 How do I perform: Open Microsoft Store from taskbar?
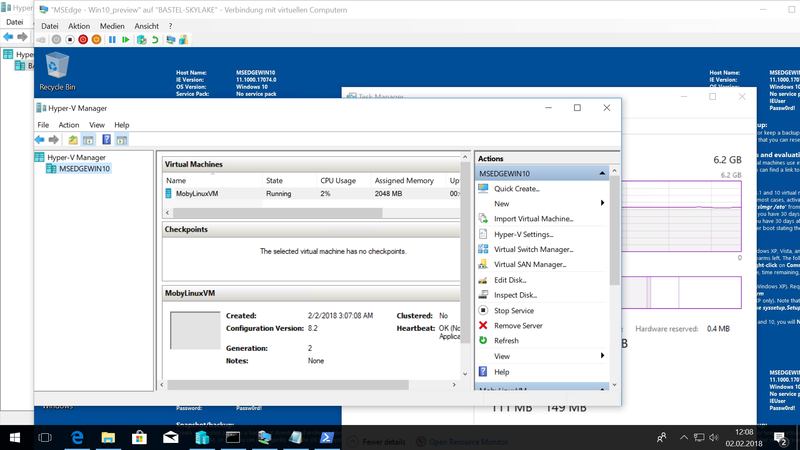pyautogui.click(x=139, y=438)
